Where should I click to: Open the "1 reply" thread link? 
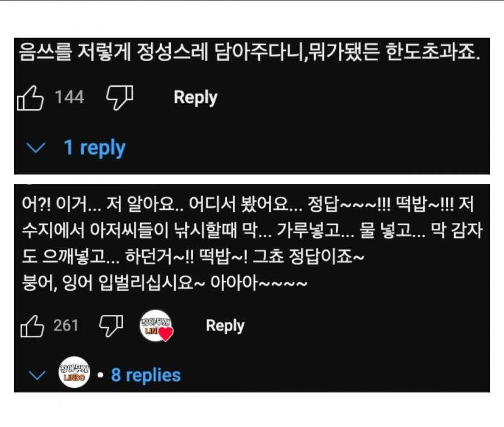(x=94, y=148)
